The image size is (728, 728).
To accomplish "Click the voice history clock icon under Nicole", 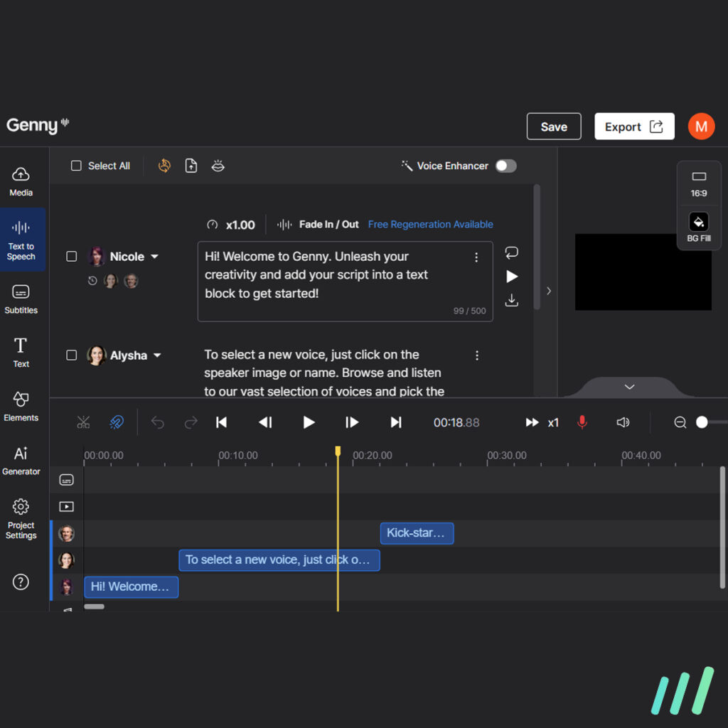I will tap(92, 281).
